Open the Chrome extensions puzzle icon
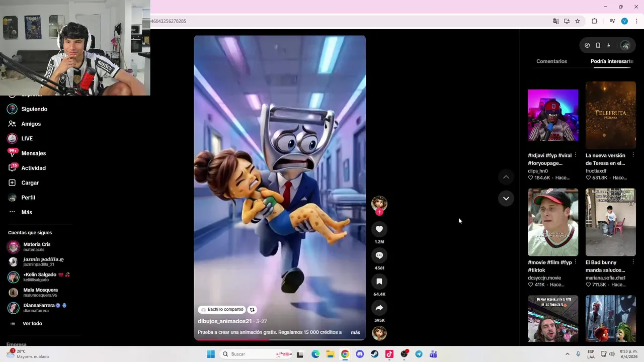Viewport: 644px width, 362px height. (595, 21)
